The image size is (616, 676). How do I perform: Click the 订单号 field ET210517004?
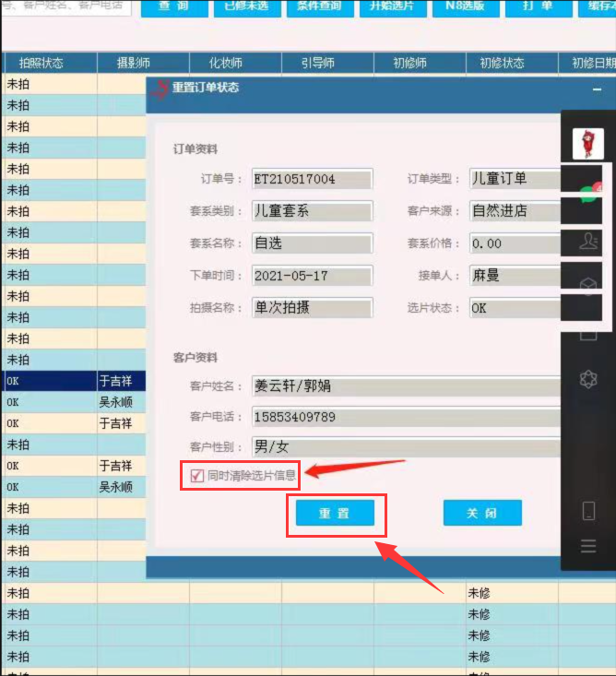coord(312,179)
